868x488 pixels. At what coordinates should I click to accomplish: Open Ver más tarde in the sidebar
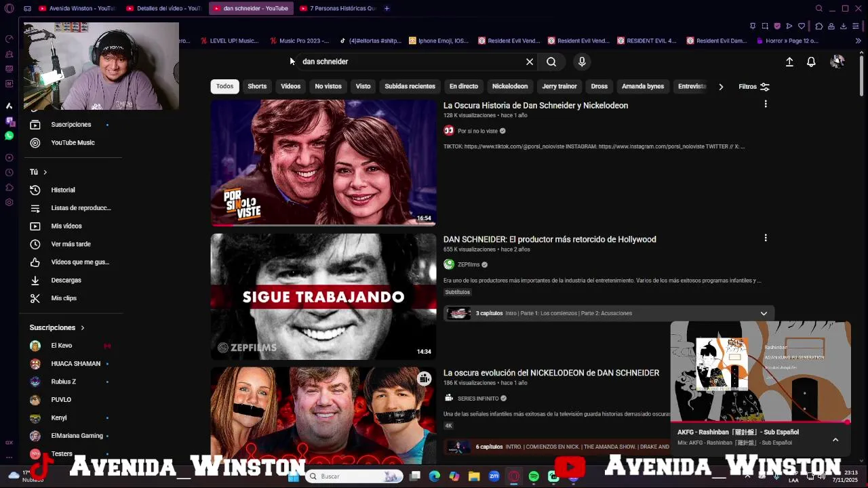pos(71,244)
